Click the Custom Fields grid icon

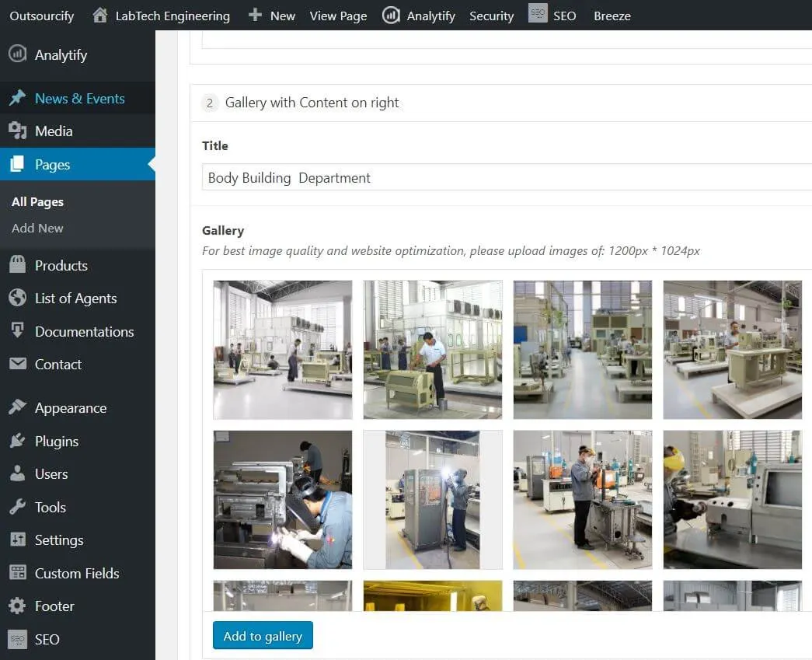(17, 572)
